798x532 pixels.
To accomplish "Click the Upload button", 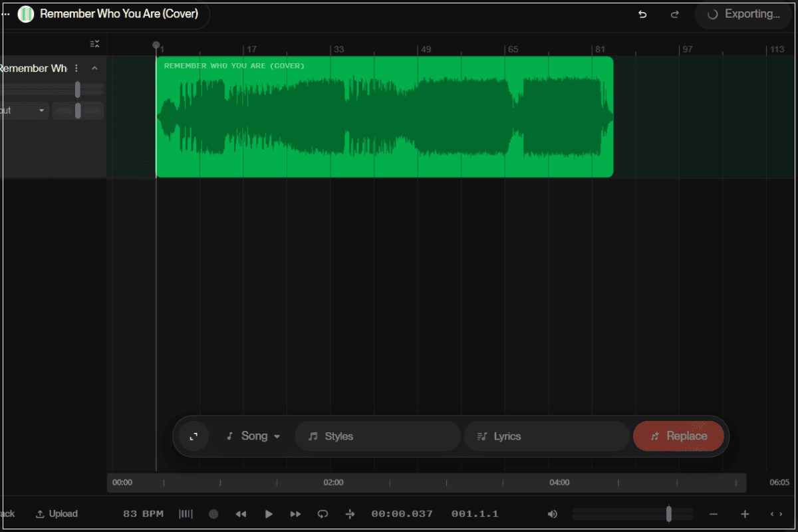I will tap(57, 514).
